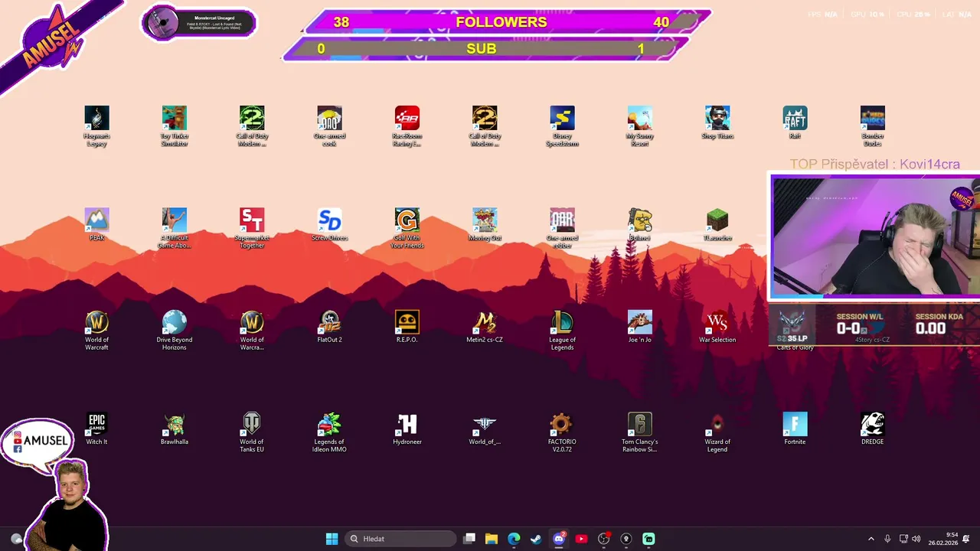Open the War Selection shortcut
This screenshot has height=551, width=980.
[717, 327]
